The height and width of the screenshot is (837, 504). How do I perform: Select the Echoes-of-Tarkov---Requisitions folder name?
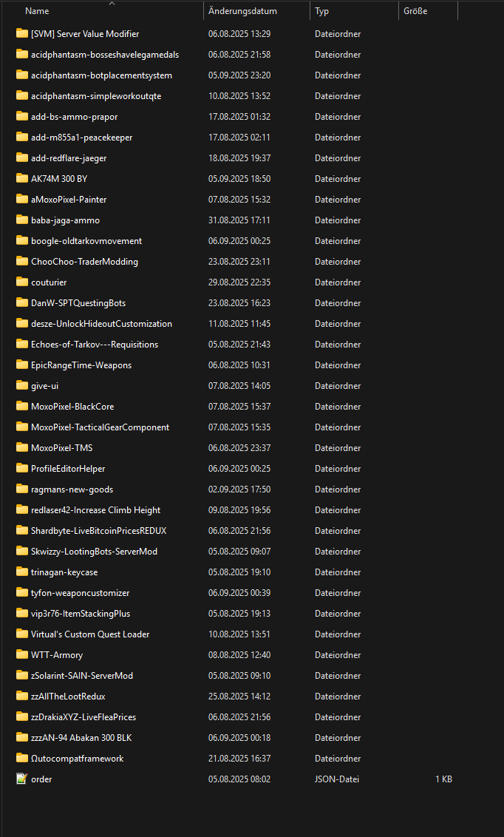click(95, 345)
